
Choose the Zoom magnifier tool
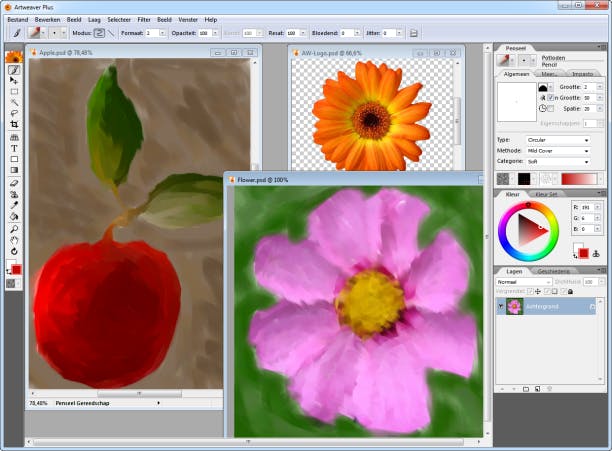point(14,228)
